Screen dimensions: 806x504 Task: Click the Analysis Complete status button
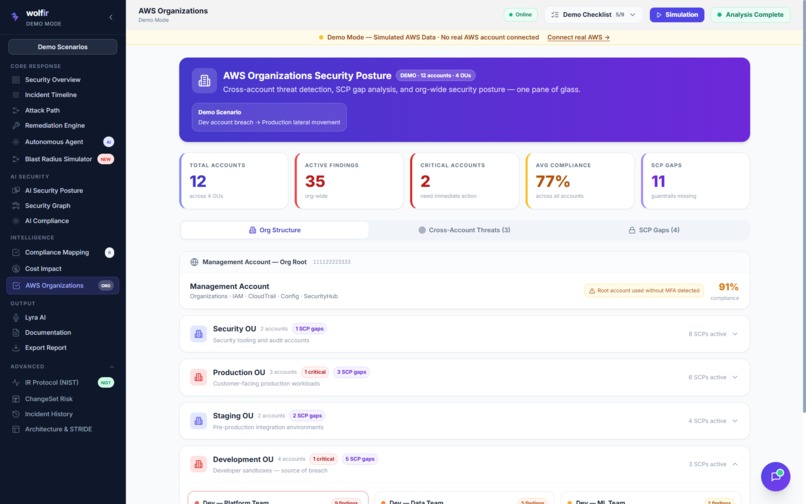pos(750,14)
